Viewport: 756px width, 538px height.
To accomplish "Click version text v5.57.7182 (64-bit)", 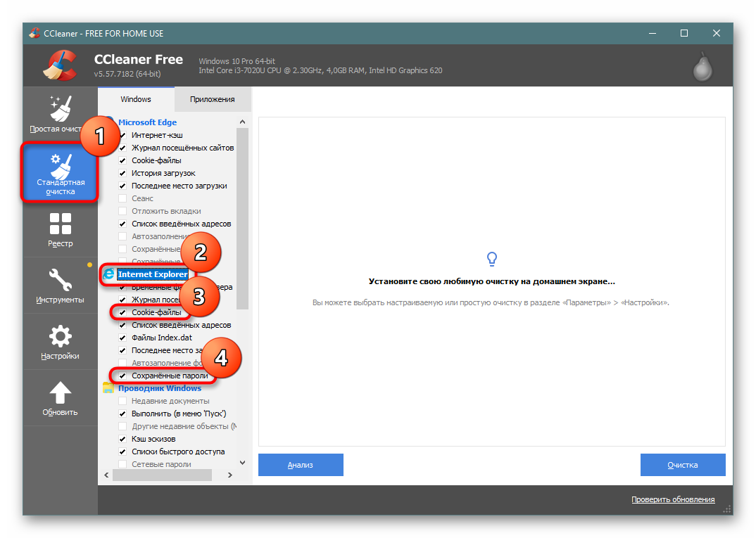I will (127, 74).
